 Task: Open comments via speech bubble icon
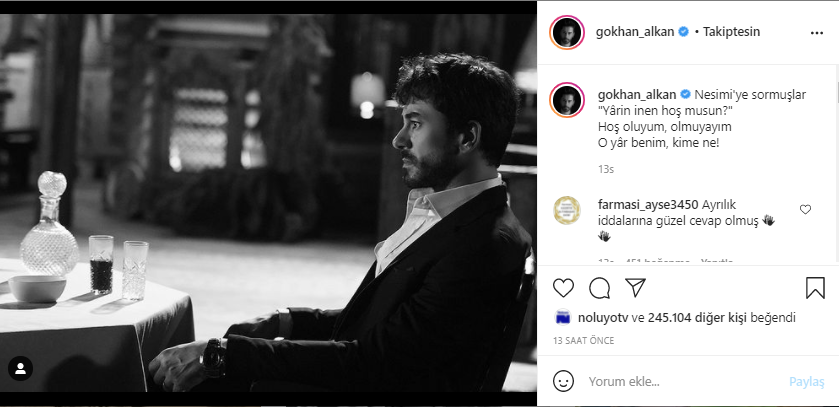coord(599,288)
